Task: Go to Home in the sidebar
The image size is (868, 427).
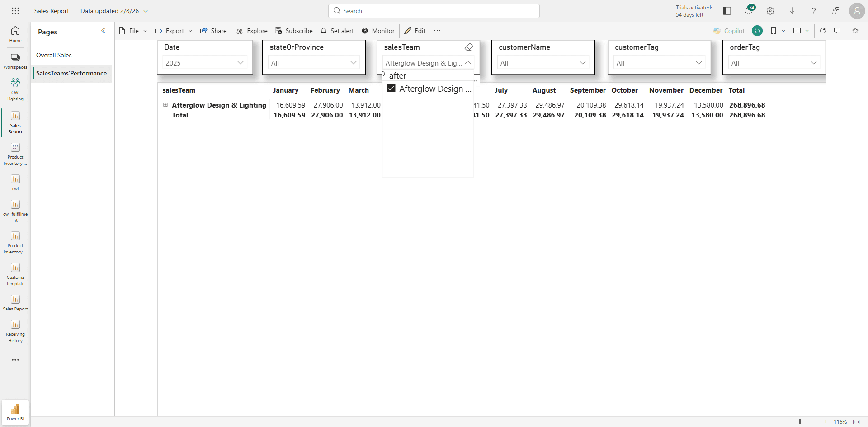Action: (15, 34)
